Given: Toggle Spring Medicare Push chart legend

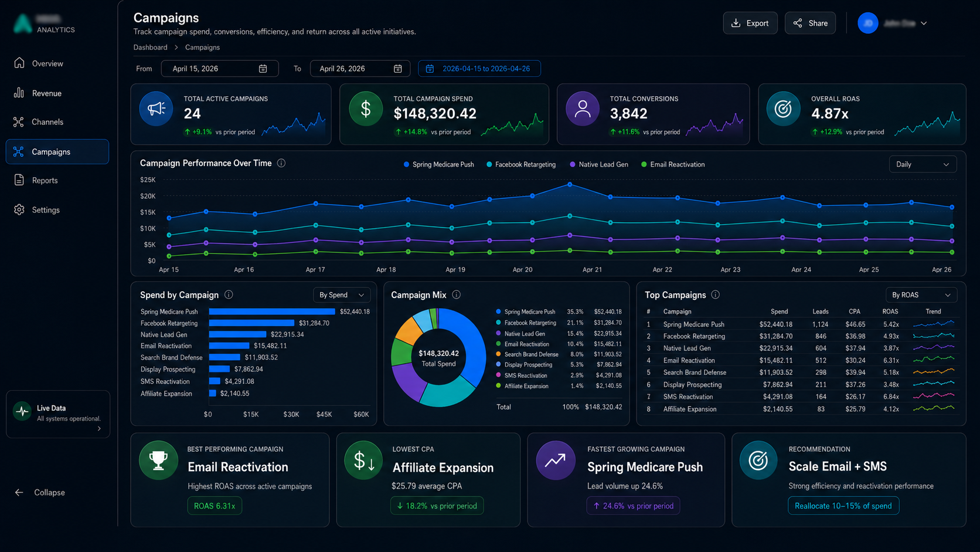Looking at the screenshot, I should tap(438, 164).
